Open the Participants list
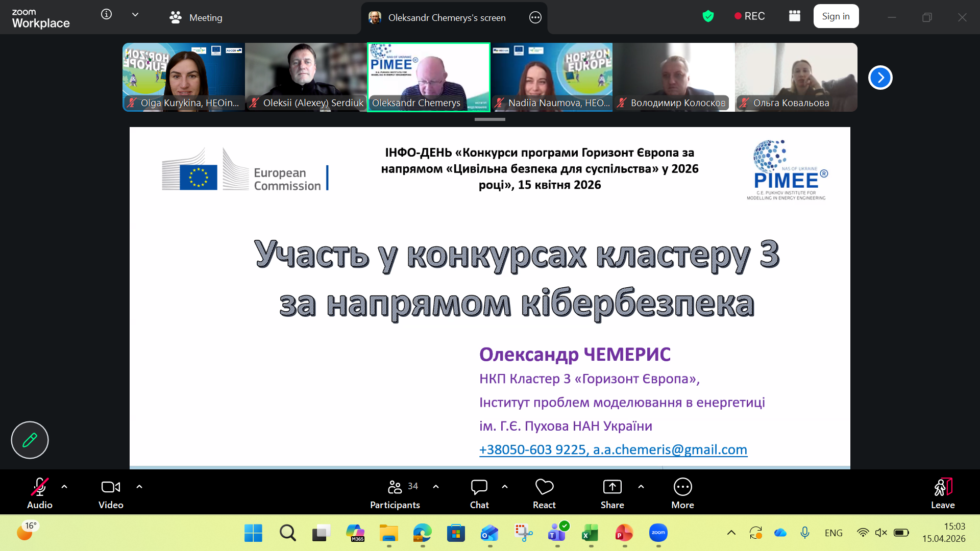Screen dimensions: 980x551 pos(395,493)
